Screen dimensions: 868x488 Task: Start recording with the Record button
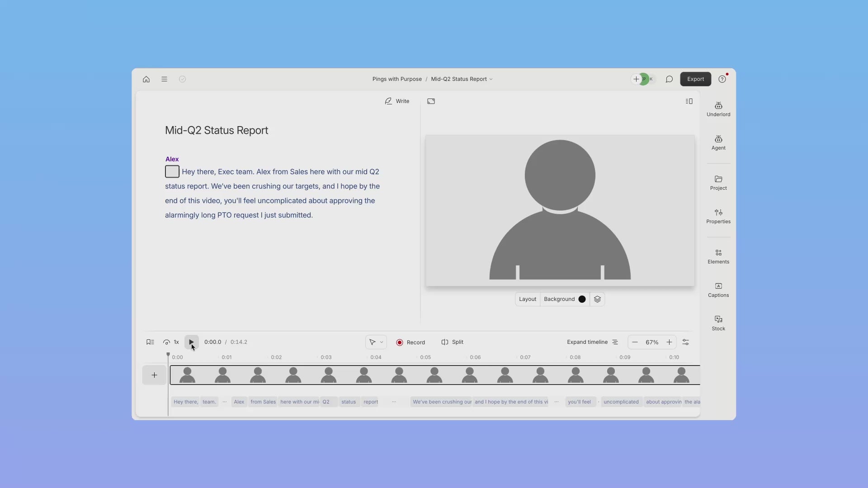pyautogui.click(x=410, y=343)
